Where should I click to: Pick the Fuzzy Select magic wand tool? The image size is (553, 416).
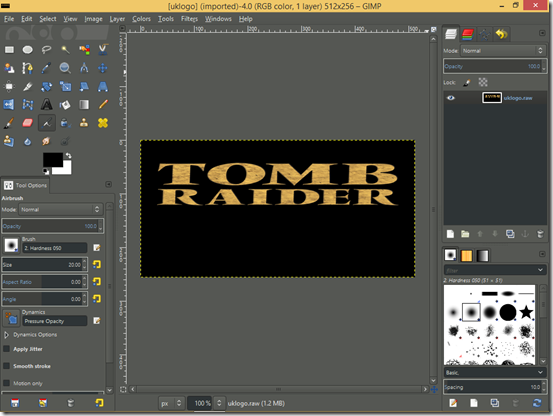pos(65,50)
